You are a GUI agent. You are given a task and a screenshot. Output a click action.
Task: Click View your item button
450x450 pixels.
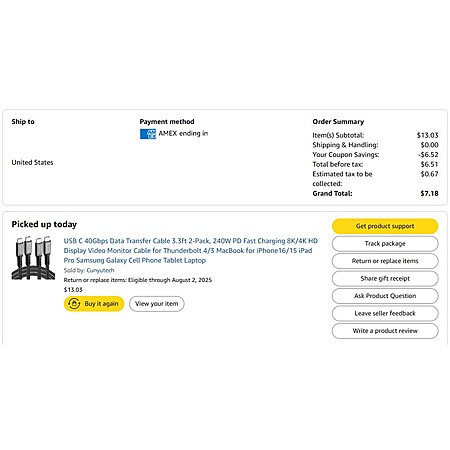[157, 304]
